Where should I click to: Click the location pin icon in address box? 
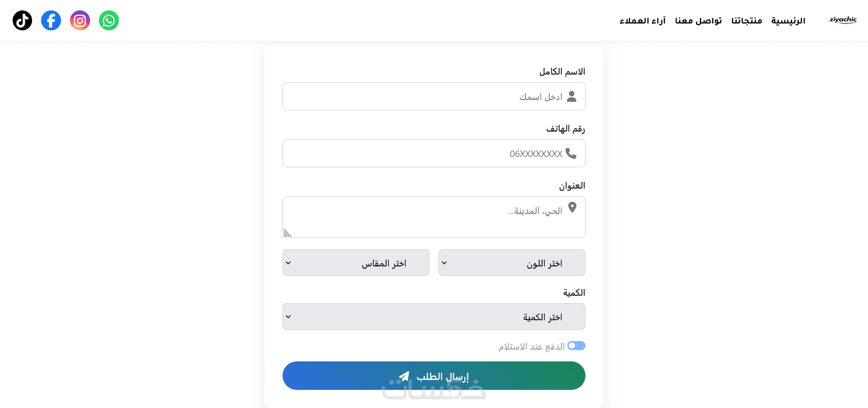(x=572, y=208)
